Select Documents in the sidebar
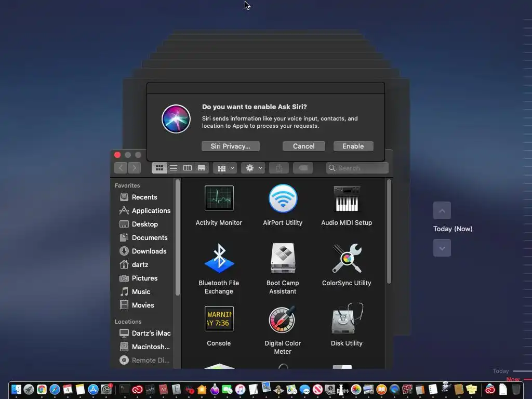 (144, 237)
